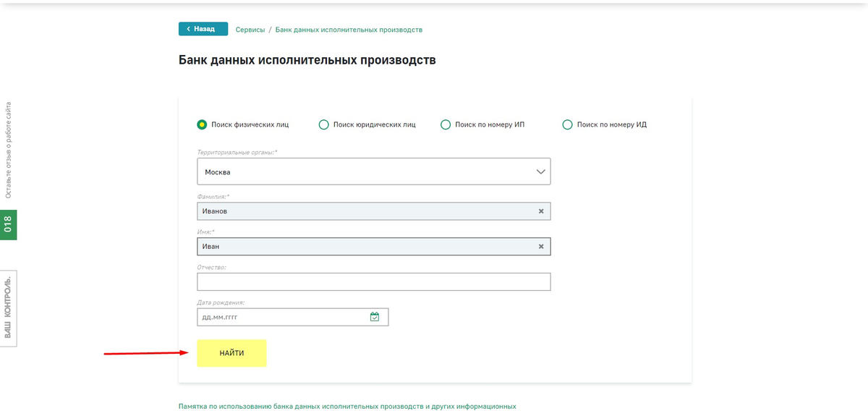Image resolution: width=868 pixels, height=411 pixels.
Task: Go to Сервисы breadcrumb link
Action: coord(250,30)
